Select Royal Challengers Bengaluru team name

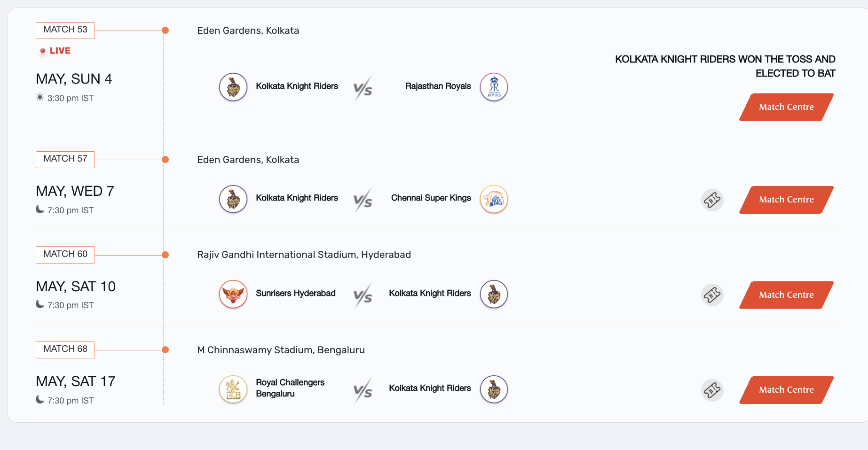(x=290, y=388)
